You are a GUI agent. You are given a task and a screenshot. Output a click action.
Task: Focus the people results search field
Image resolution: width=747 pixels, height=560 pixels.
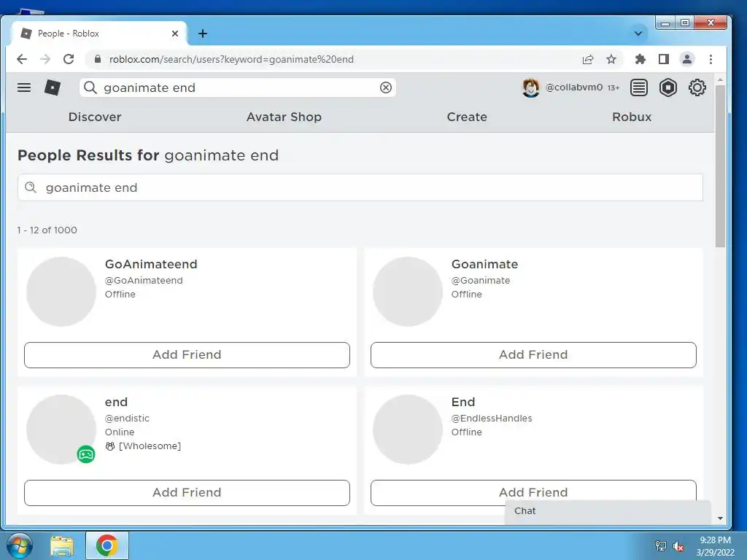(x=360, y=187)
